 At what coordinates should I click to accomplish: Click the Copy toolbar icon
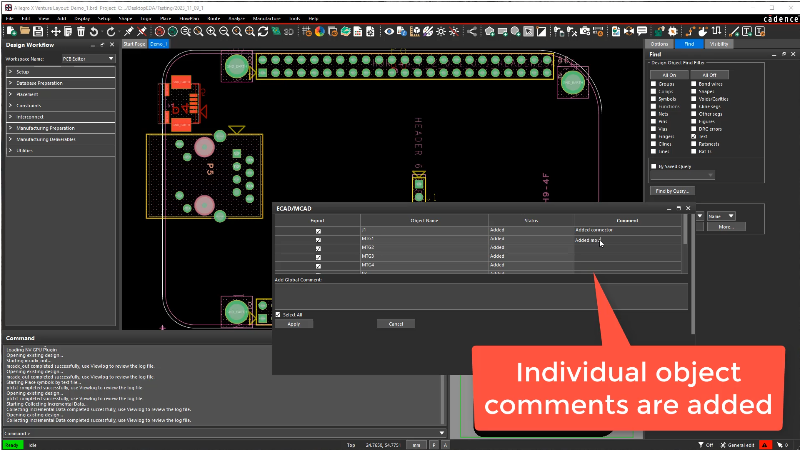tap(66, 31)
